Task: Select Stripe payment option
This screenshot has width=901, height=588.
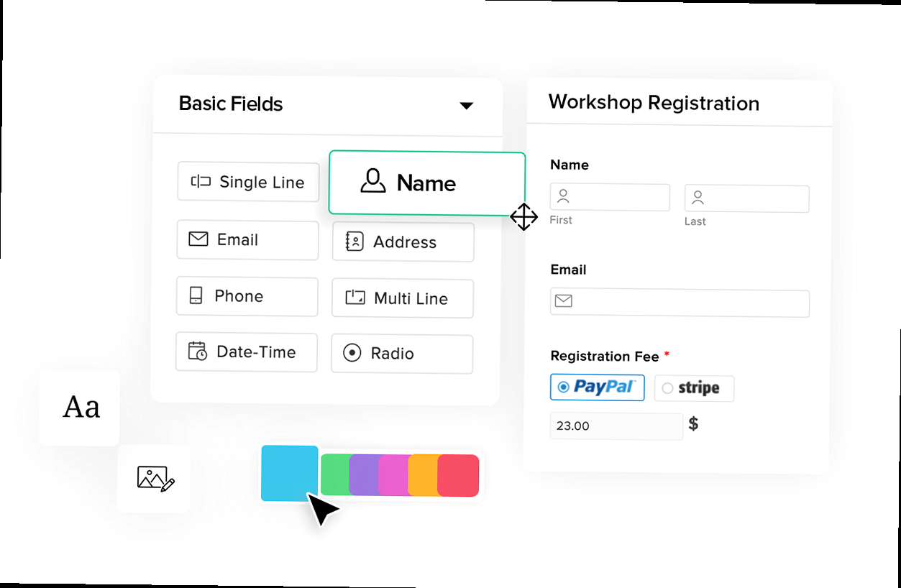Action: [694, 388]
